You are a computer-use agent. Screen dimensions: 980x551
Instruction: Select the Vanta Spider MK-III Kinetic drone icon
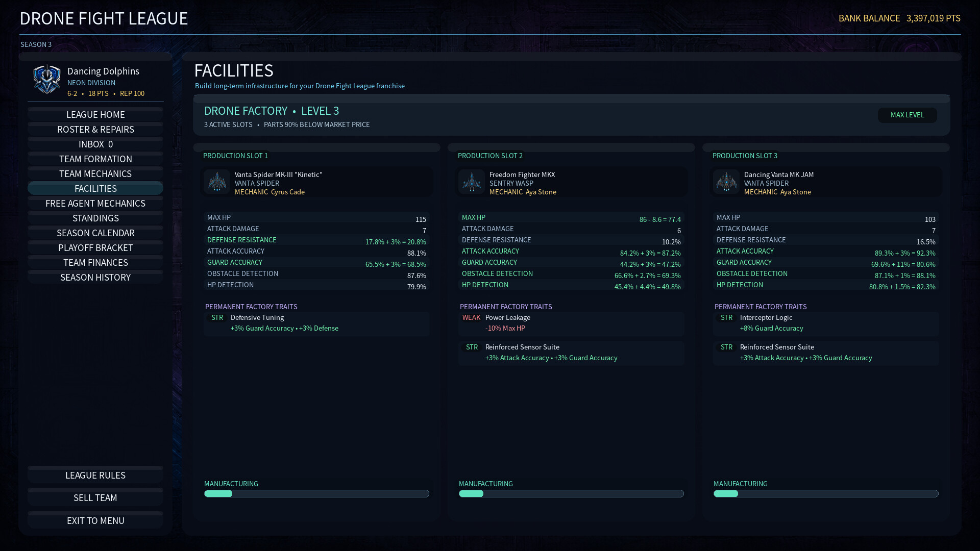pyautogui.click(x=217, y=182)
